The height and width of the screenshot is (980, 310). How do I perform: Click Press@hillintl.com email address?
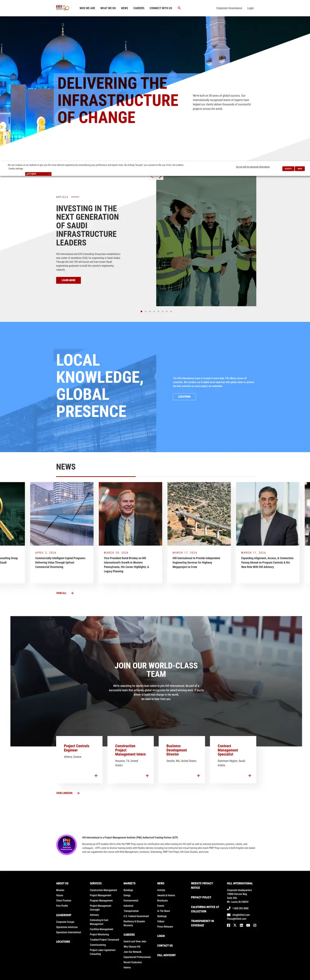coord(236,919)
